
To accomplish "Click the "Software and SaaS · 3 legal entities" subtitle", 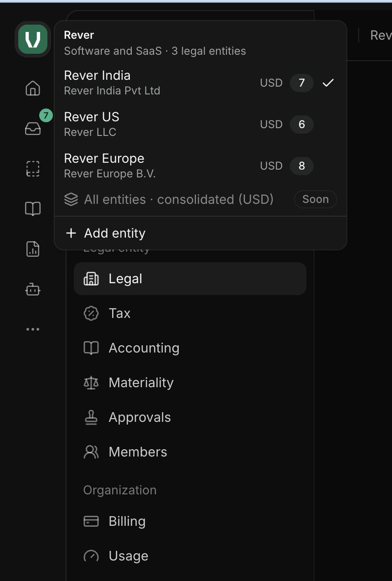I will click(155, 51).
